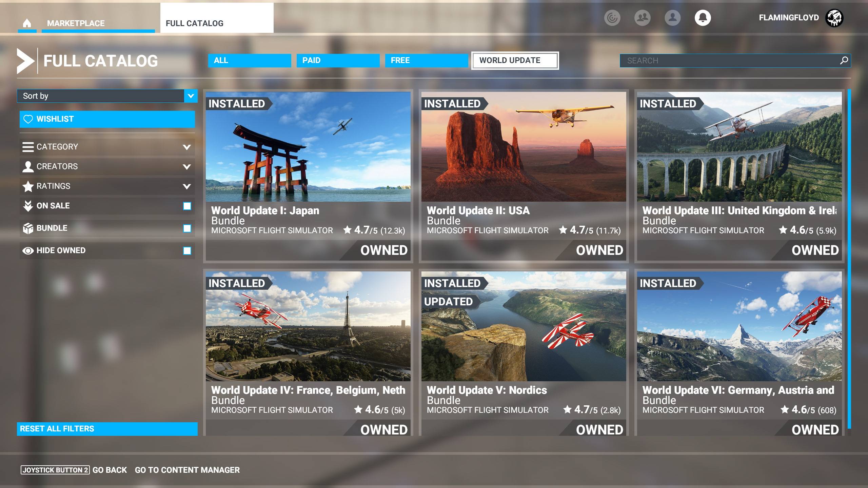This screenshot has width=868, height=488.
Task: Click Go To Content Manager
Action: tap(187, 470)
